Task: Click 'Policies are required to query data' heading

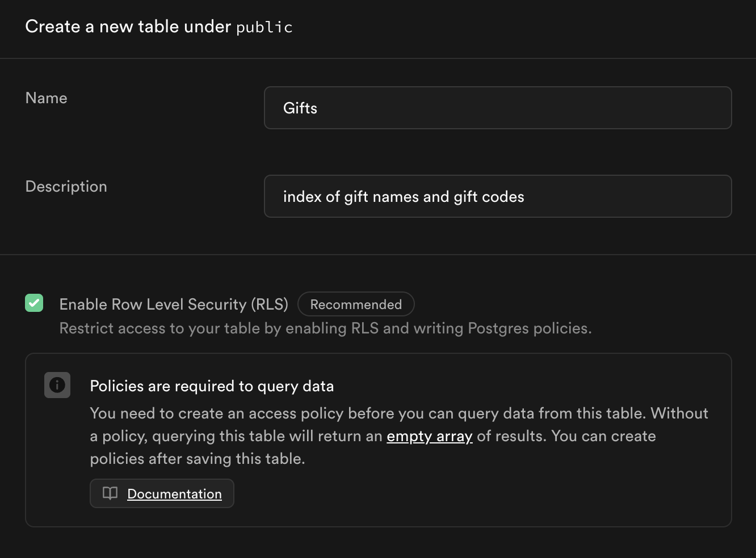Action: coord(212,386)
